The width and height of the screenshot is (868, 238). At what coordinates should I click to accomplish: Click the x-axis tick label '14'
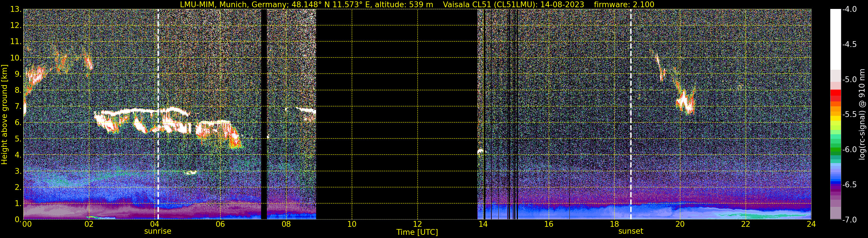(483, 224)
